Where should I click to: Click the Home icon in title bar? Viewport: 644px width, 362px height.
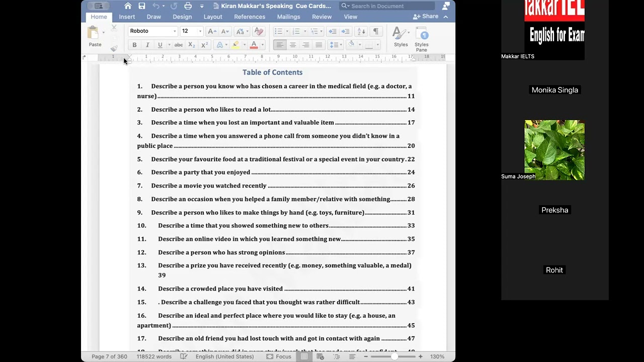[128, 6]
